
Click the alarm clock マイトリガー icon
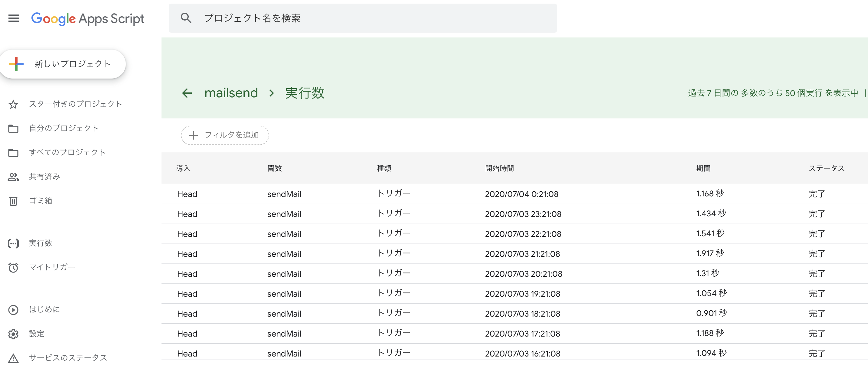click(x=13, y=268)
